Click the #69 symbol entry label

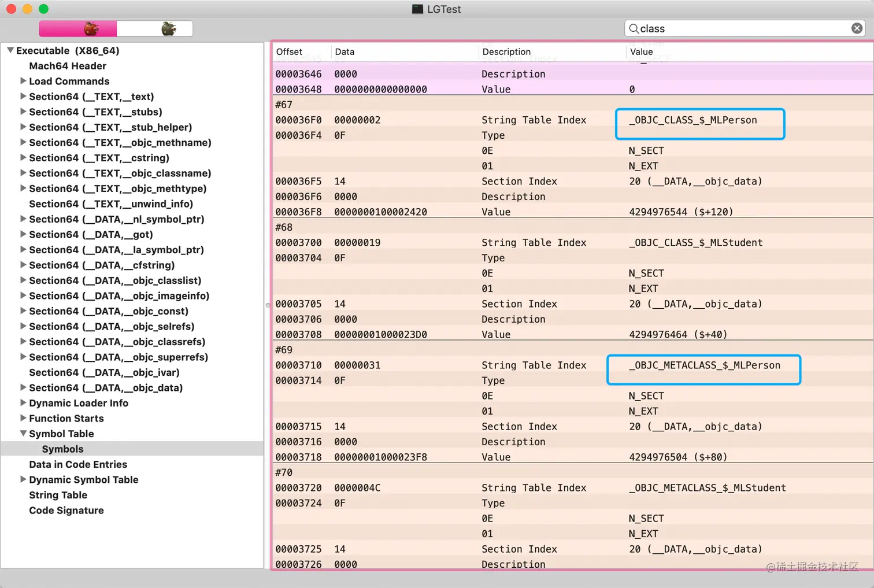click(x=284, y=350)
